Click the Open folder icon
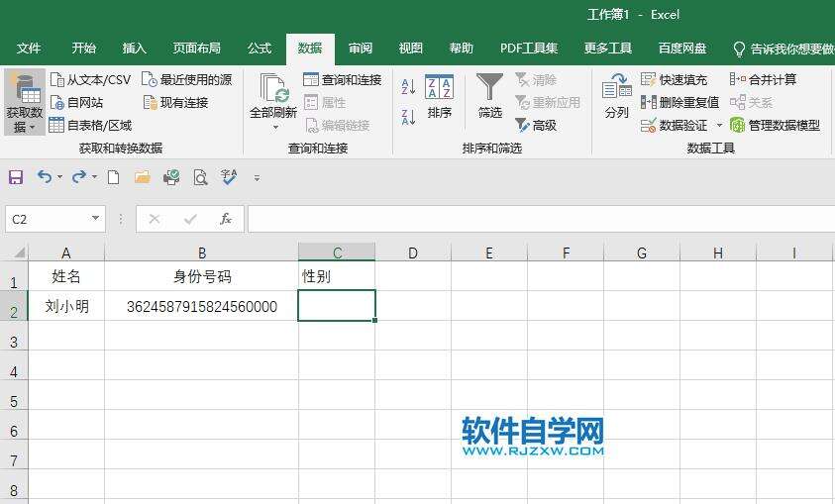The image size is (835, 504). [x=143, y=177]
